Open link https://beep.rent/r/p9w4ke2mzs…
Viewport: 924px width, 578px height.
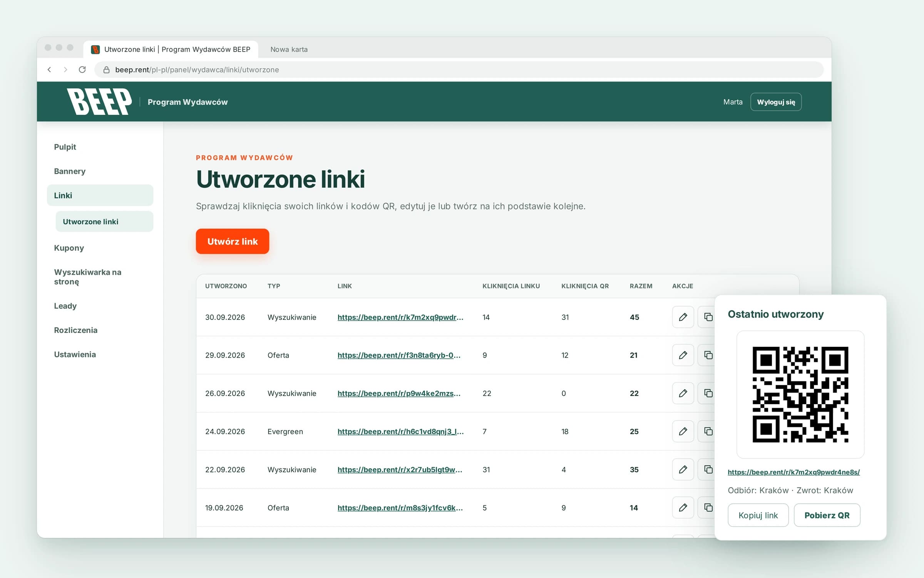[x=399, y=393]
